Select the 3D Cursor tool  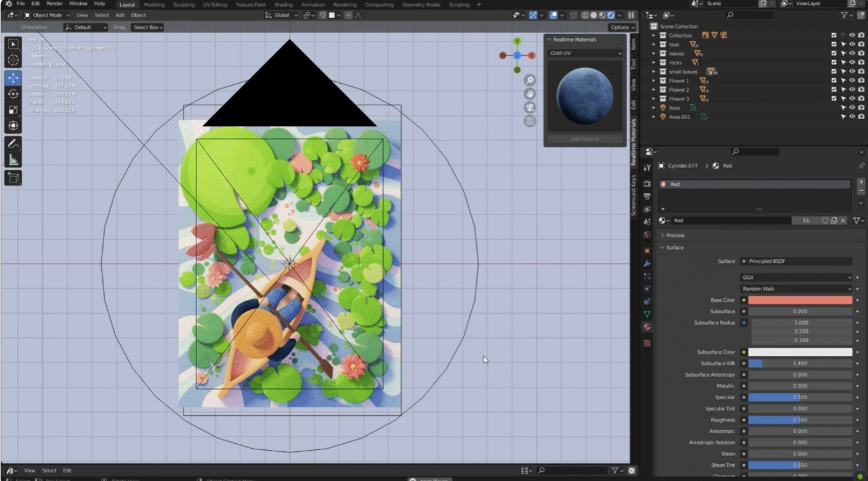point(13,61)
